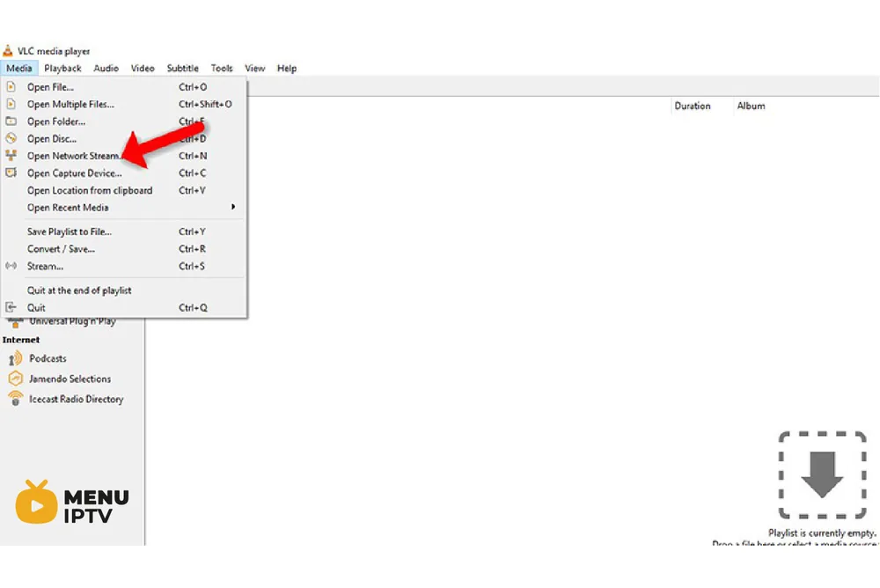Viewport: 880px width, 588px height.
Task: Open Icecast Radio Directory in sidebar
Action: tap(77, 399)
